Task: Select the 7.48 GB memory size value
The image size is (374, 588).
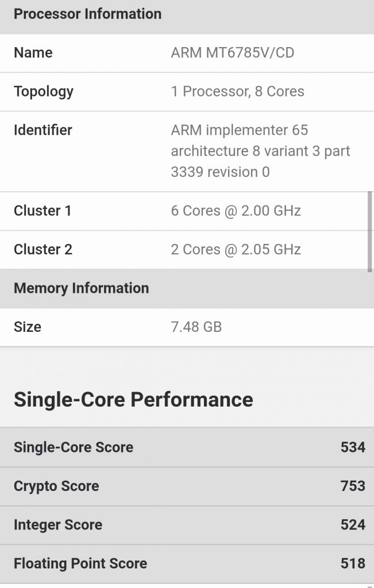Action: [196, 327]
